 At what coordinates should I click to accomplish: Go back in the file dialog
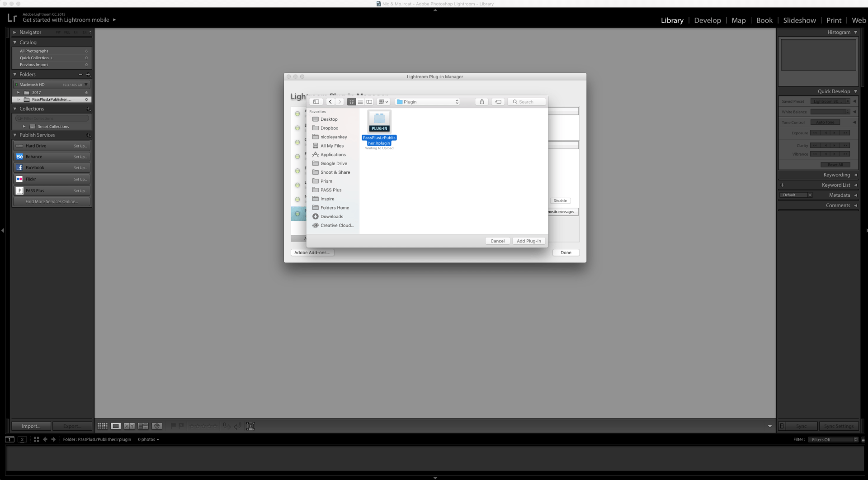330,102
